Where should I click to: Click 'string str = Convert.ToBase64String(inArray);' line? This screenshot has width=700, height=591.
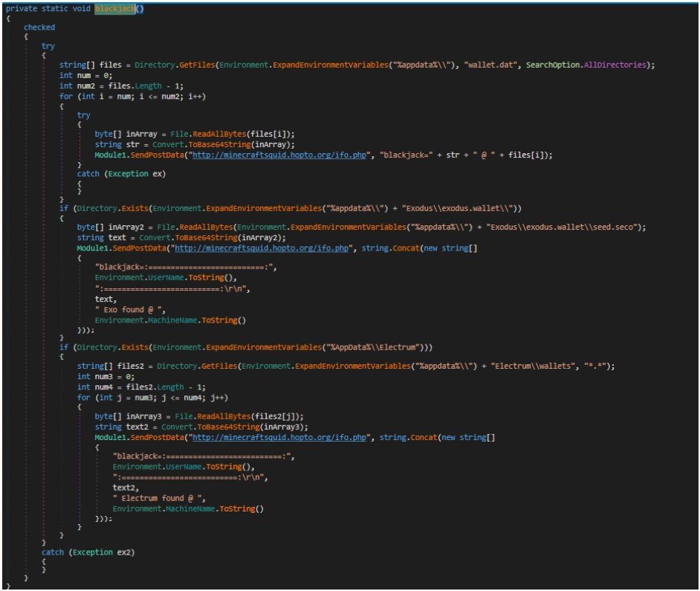tap(195, 144)
